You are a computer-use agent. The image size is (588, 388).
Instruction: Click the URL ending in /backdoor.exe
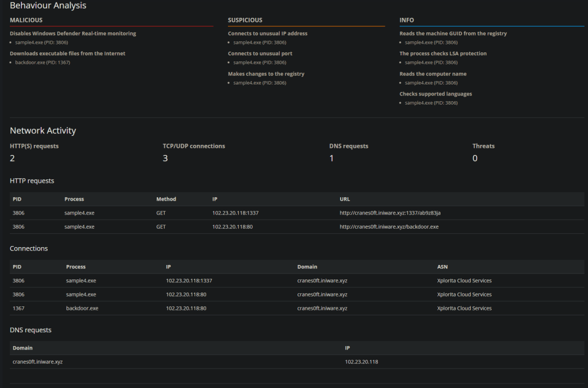[389, 226]
